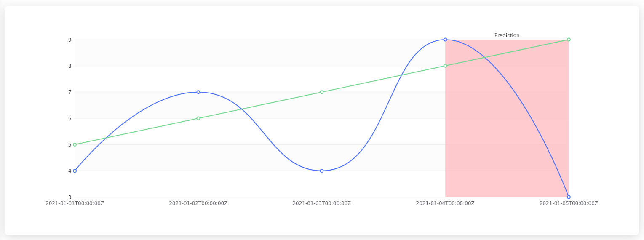Click blue data point on 2021-01-01
The image size is (644, 240).
75,171
